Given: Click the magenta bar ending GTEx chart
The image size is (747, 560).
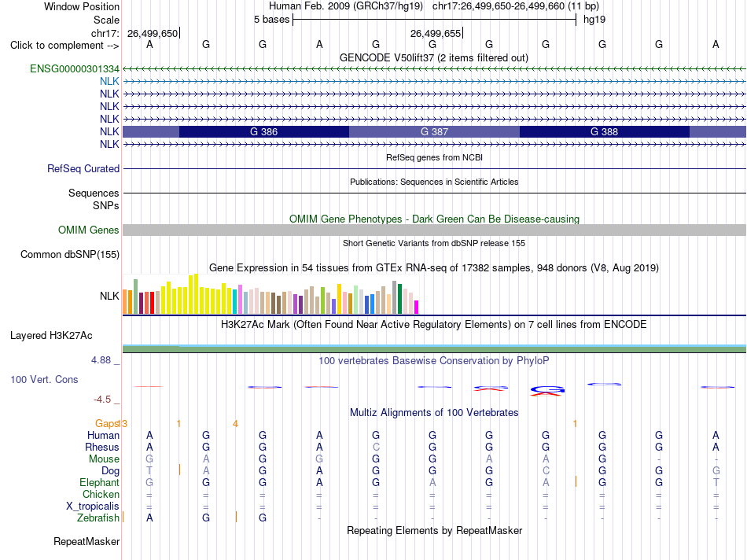Looking at the screenshot, I should coord(417,307).
